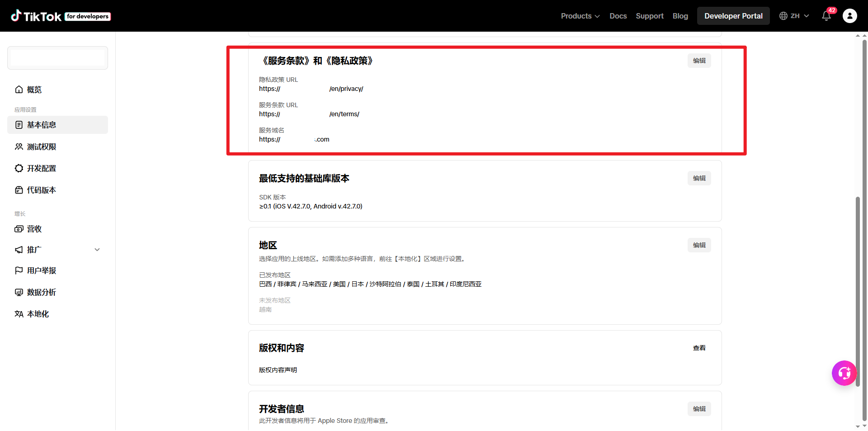Click the translate icon beside 本地化
868x431 pixels.
pyautogui.click(x=19, y=314)
